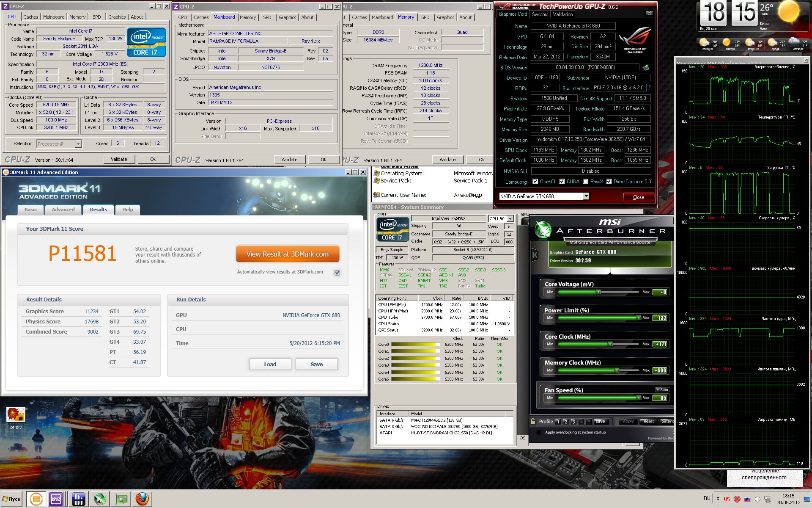The height and width of the screenshot is (508, 812).
Task: Open Basic tab in 3DMark 11
Action: pos(30,210)
